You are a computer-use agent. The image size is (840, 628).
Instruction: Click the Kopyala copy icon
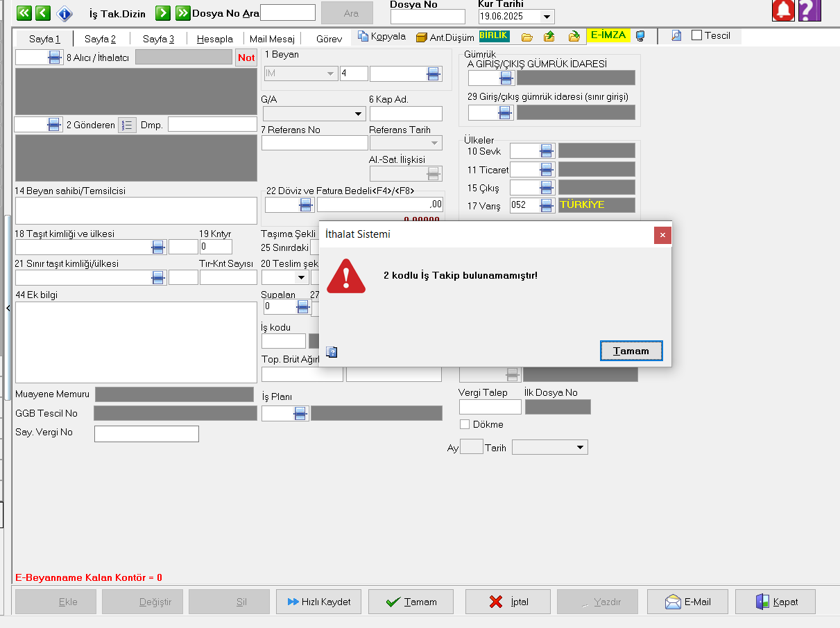(x=364, y=36)
